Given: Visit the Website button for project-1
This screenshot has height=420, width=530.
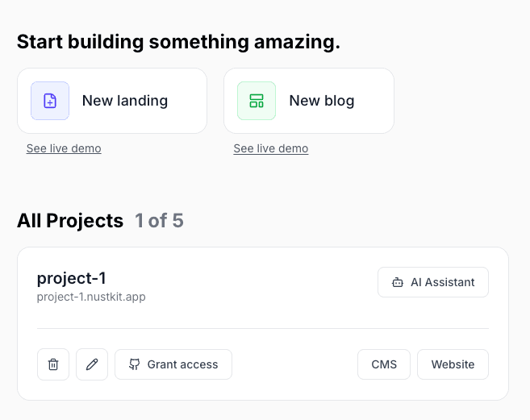Looking at the screenshot, I should coord(453,364).
